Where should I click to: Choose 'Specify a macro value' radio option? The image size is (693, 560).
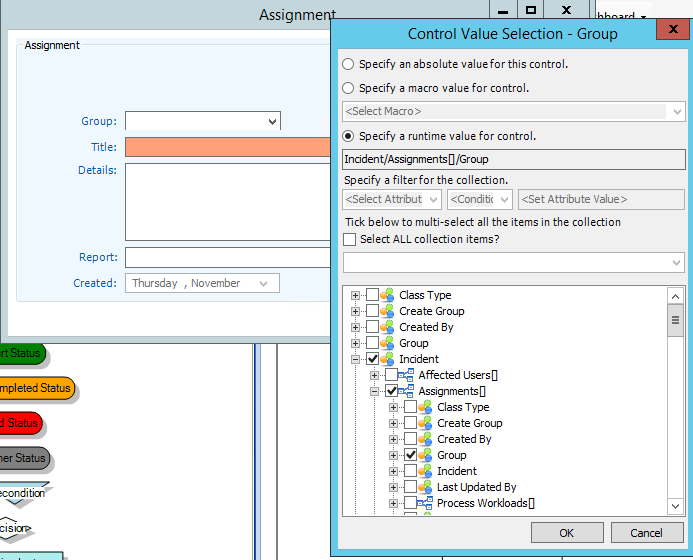[348, 88]
